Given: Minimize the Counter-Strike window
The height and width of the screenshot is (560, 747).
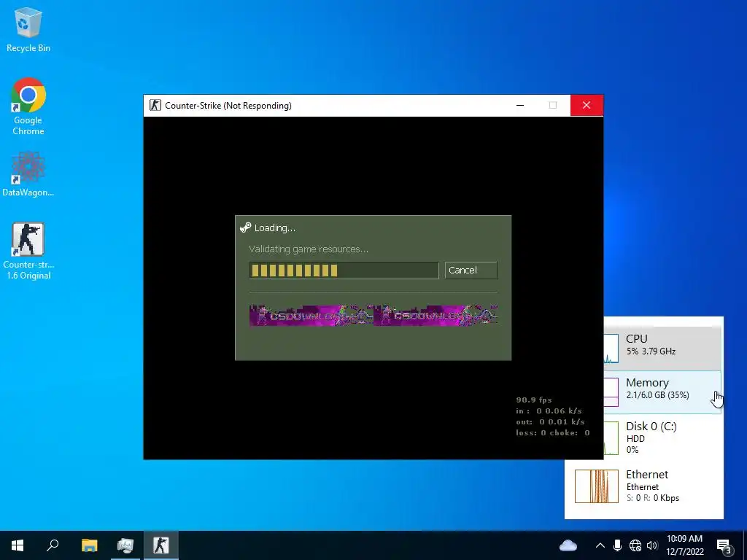Looking at the screenshot, I should coord(520,105).
